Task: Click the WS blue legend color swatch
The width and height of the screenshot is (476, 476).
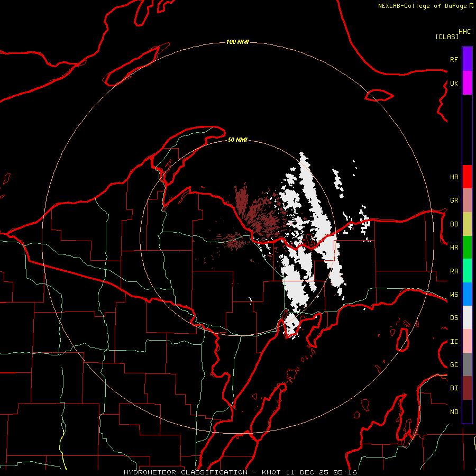Action: coord(467,294)
